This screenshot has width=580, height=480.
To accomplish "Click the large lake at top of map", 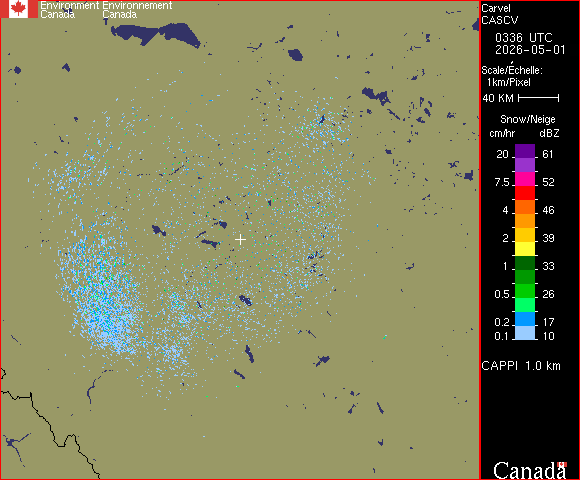I will pyautogui.click(x=155, y=34).
